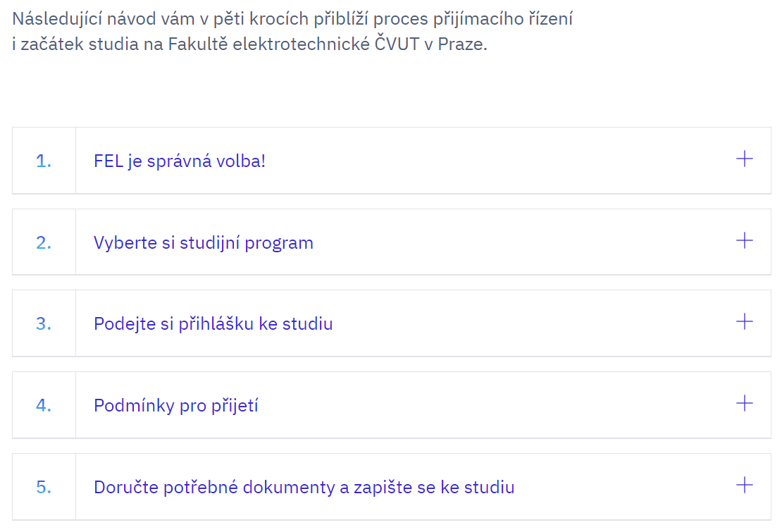Expand the third accordion panel about the application
The width and height of the screenshot is (782, 532).
[x=423, y=323]
